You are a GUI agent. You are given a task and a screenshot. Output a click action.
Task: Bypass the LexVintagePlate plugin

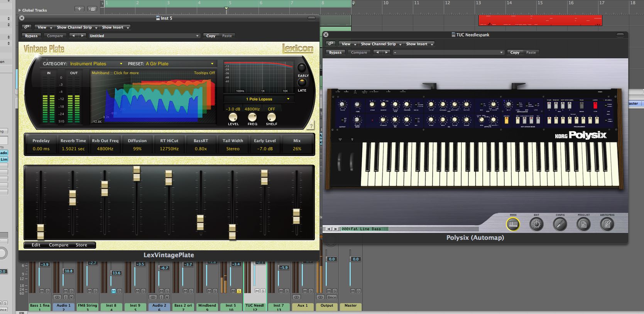point(31,36)
